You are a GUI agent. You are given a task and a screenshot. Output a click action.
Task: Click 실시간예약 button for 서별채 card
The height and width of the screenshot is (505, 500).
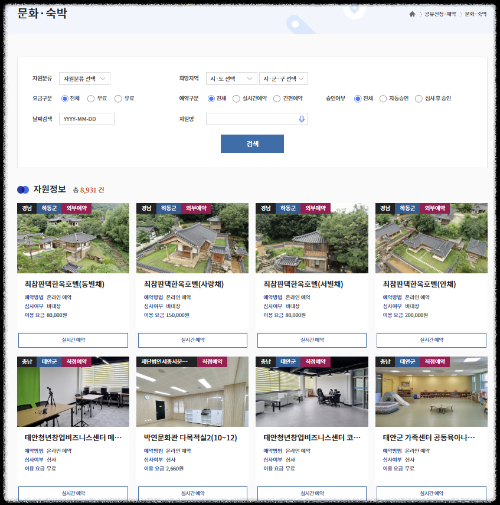point(312,340)
